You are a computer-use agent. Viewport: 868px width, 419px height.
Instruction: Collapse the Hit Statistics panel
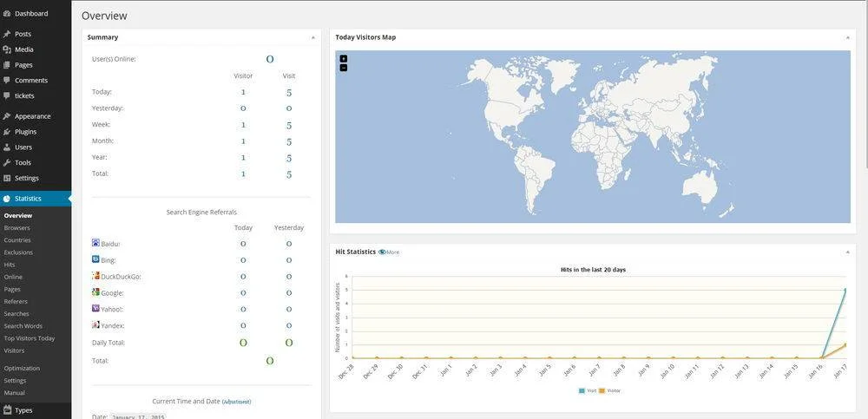click(x=846, y=252)
